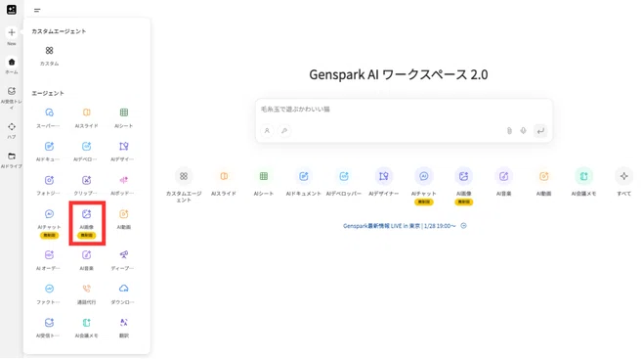Submit the prompt with the enter arrow button

point(540,131)
